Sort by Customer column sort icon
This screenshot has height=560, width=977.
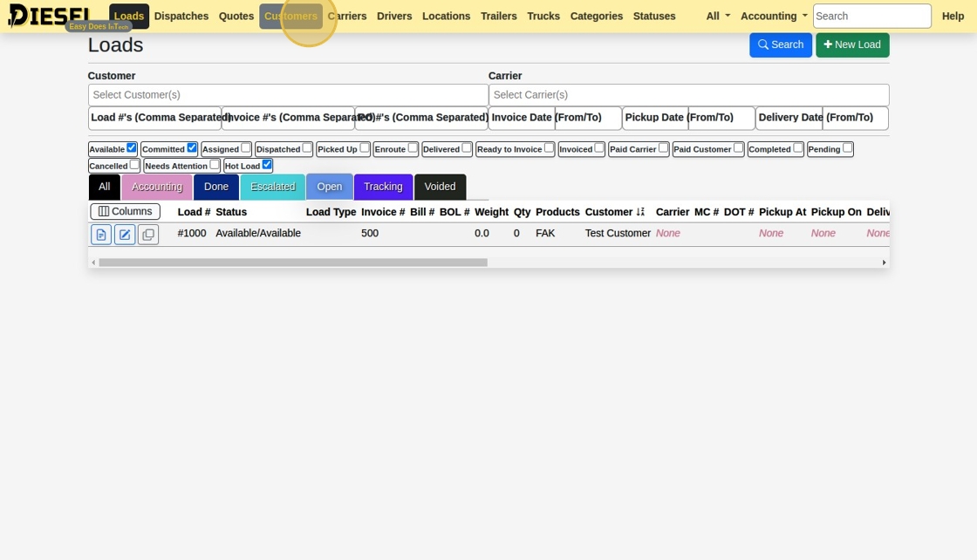640,212
